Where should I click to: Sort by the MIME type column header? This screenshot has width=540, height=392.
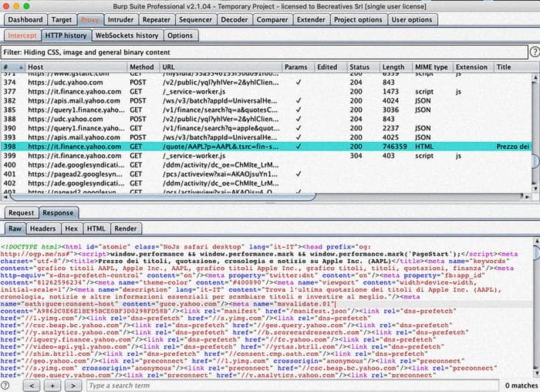(x=432, y=67)
